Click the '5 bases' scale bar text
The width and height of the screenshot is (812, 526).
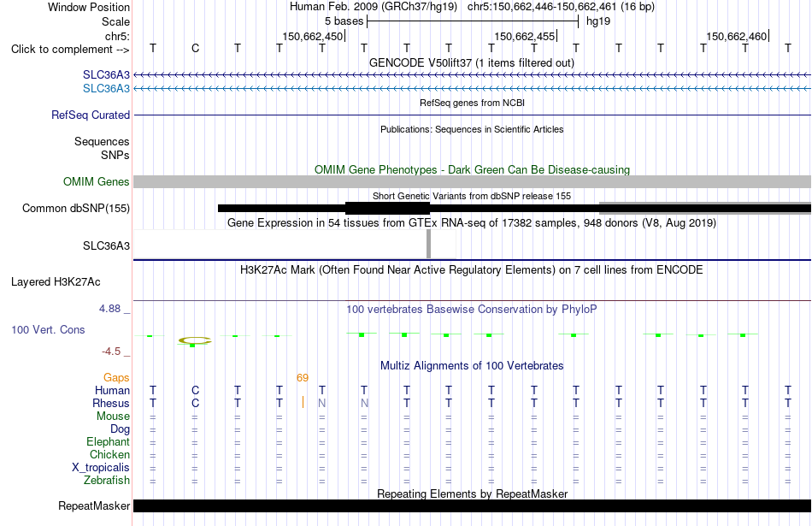click(344, 21)
